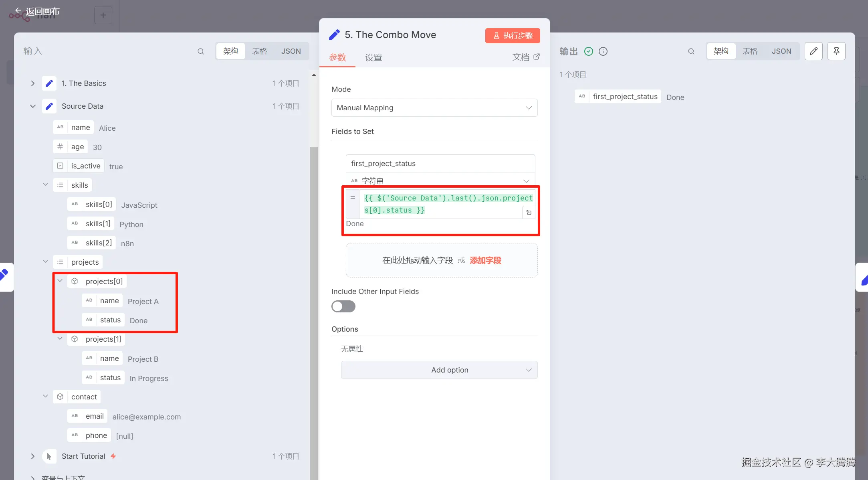The image size is (868, 480).
Task: Open the 设置 tab
Action: tap(373, 57)
